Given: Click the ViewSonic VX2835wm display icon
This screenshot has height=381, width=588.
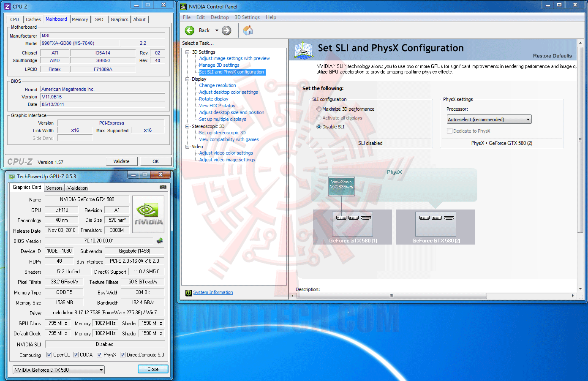Looking at the screenshot, I should point(341,186).
